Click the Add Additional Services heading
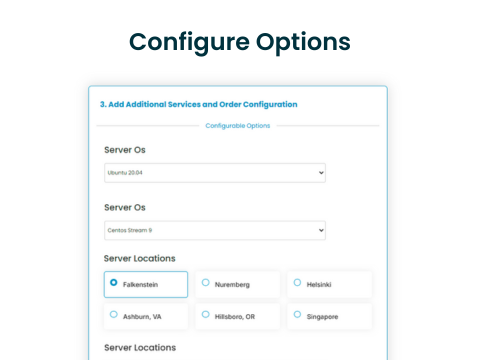Image resolution: width=480 pixels, height=360 pixels. coord(199,104)
